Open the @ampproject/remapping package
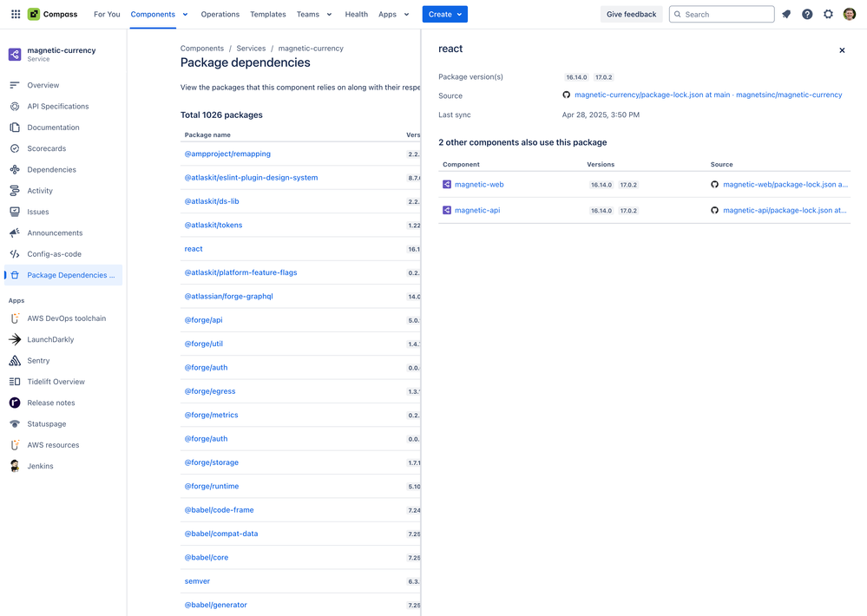867x616 pixels. [x=227, y=154]
